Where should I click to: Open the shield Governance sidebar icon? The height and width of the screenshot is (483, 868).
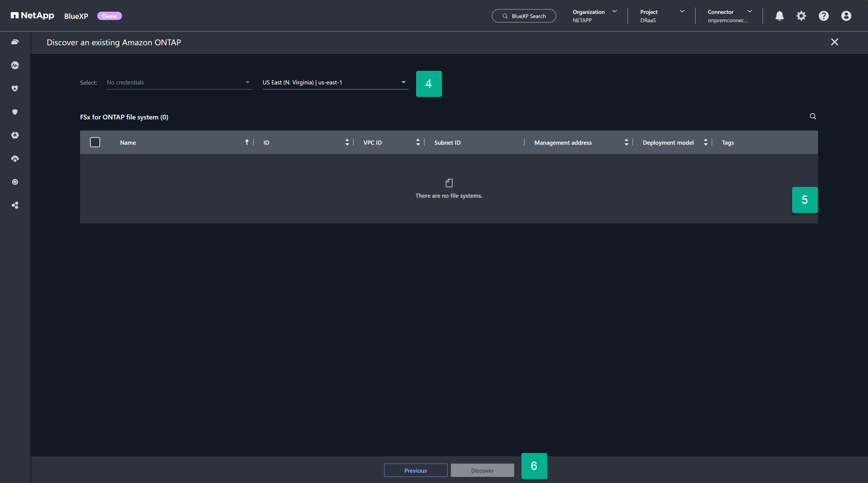coord(15,112)
